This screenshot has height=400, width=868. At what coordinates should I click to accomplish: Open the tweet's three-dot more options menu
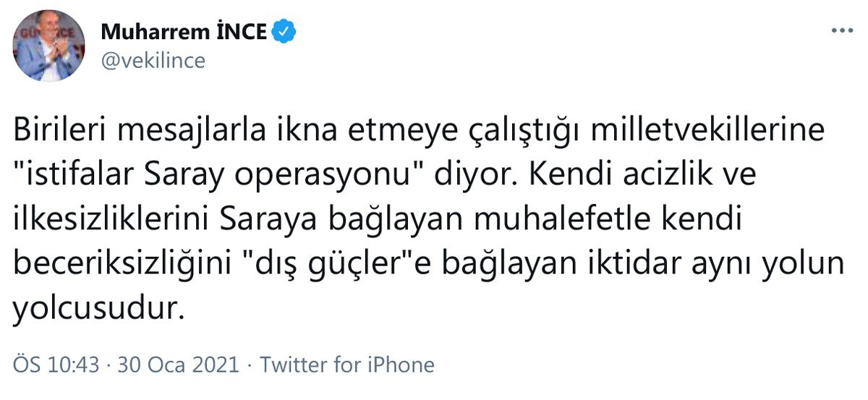[x=842, y=32]
